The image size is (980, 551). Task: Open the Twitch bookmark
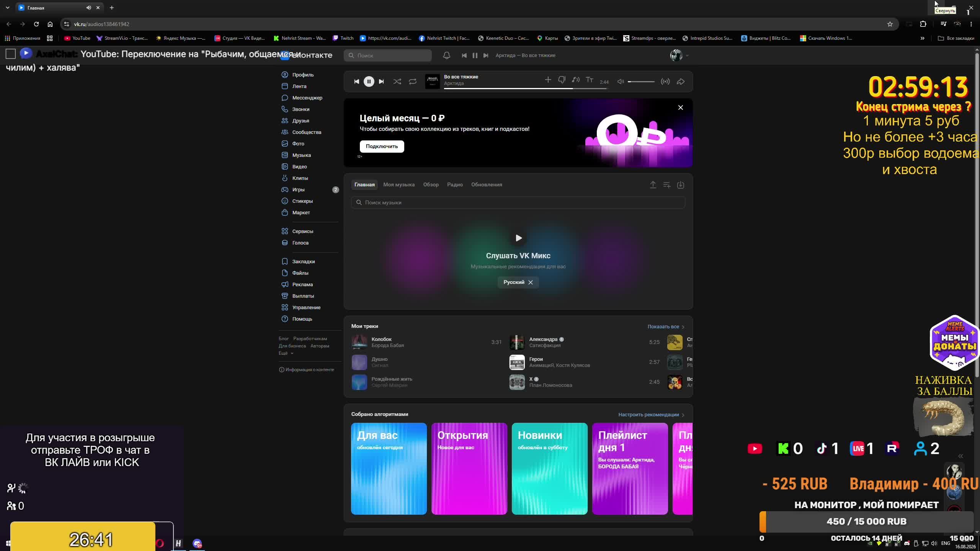343,38
